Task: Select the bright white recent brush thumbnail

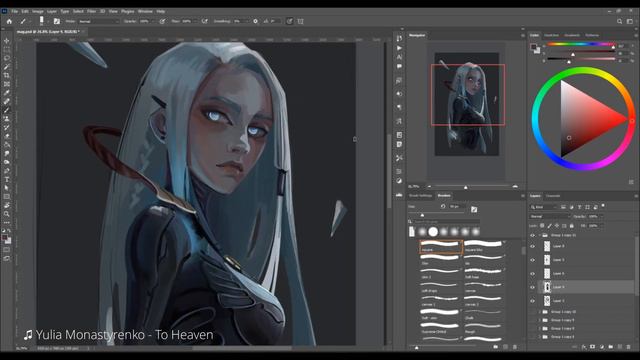Action: 433,232
